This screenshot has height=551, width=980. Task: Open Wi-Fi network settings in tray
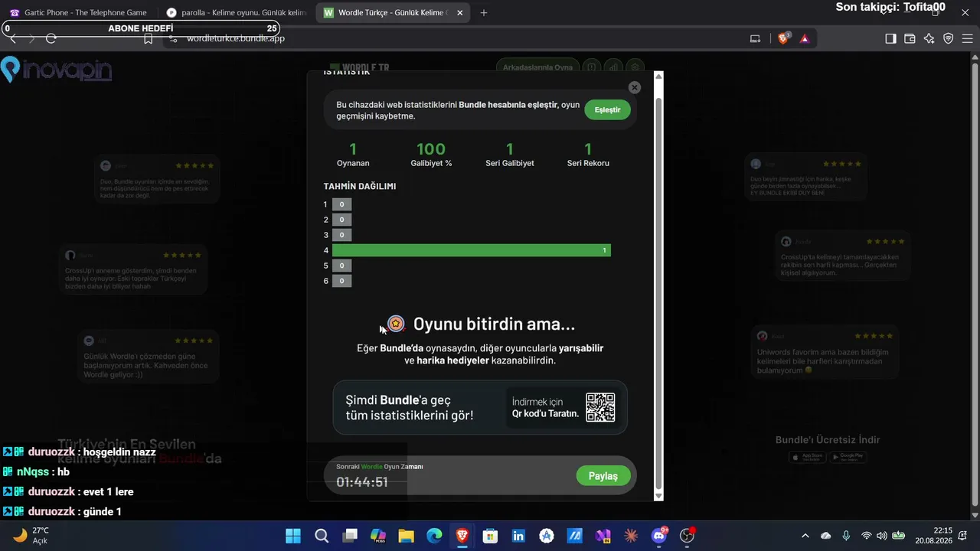[x=867, y=536]
